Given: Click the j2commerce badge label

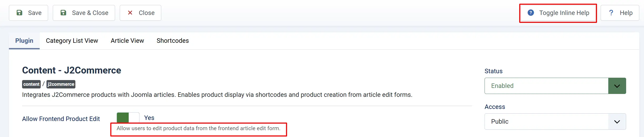Looking at the screenshot, I should click(61, 84).
